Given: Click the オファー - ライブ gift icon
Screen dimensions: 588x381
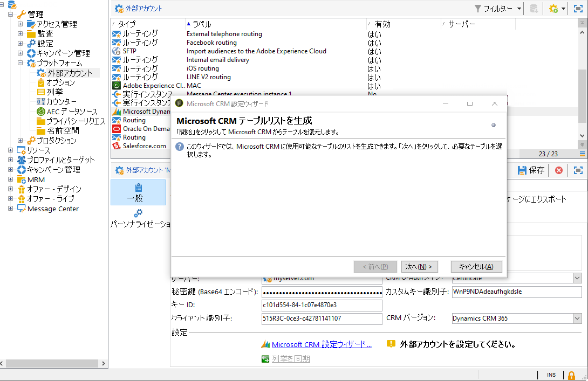Looking at the screenshot, I should 22,199.
